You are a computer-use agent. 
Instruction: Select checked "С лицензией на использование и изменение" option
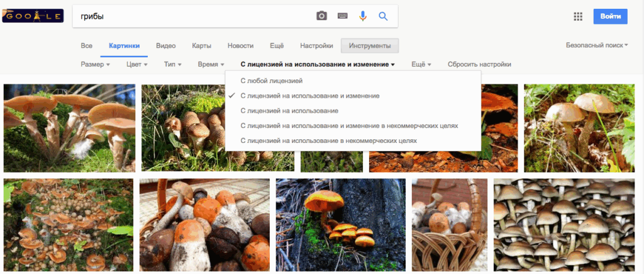[x=309, y=96]
